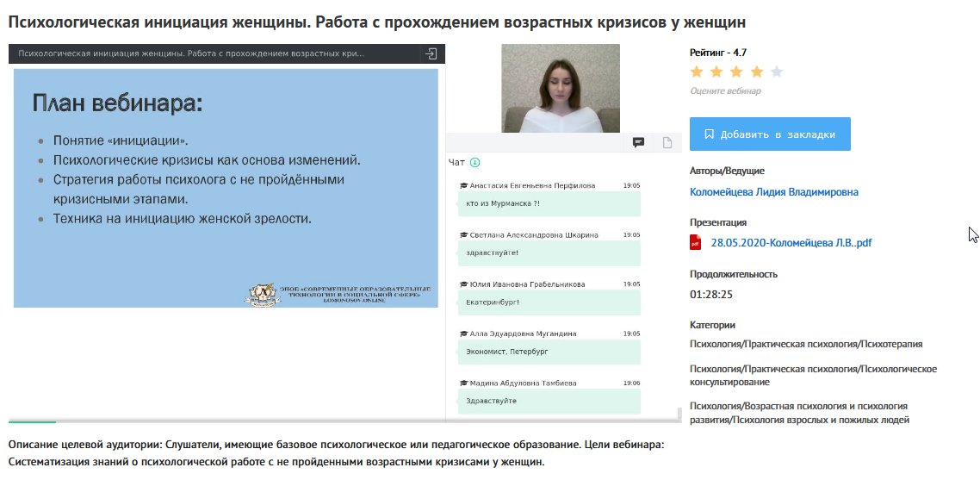Rate the webinar with two stars
The image size is (980, 480).
click(716, 72)
